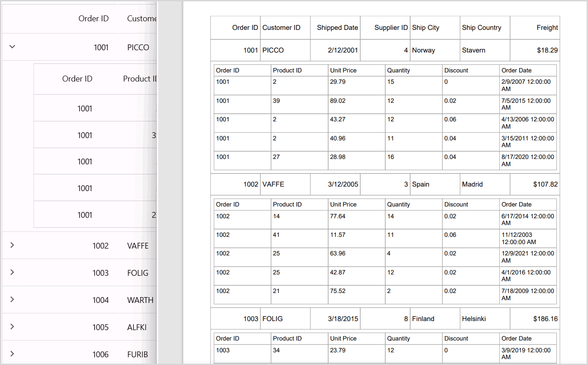Select the Freight header in the preview
This screenshot has width=588, height=365.
(546, 27)
